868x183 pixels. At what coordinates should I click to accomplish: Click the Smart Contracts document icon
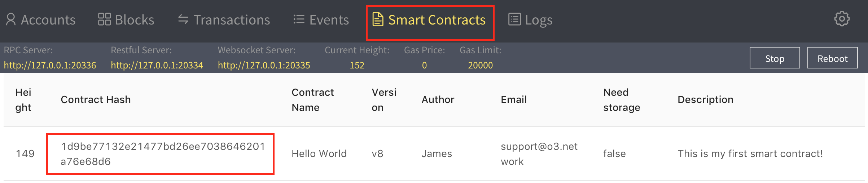coord(378,19)
